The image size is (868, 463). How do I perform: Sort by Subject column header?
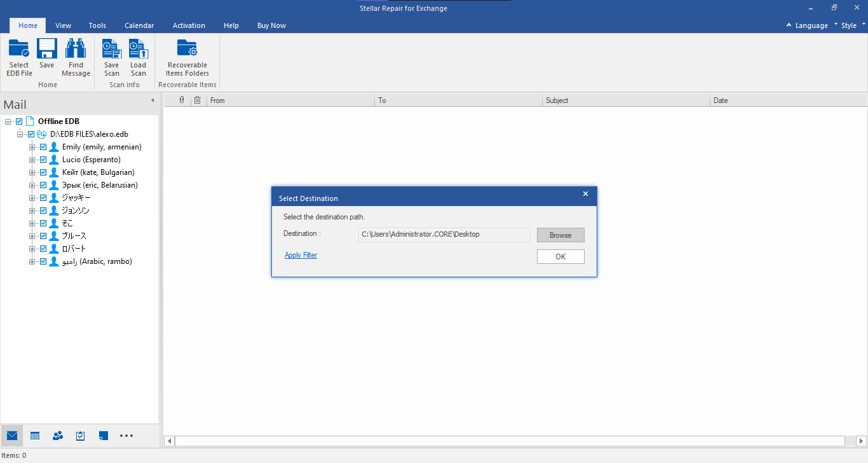pos(626,100)
